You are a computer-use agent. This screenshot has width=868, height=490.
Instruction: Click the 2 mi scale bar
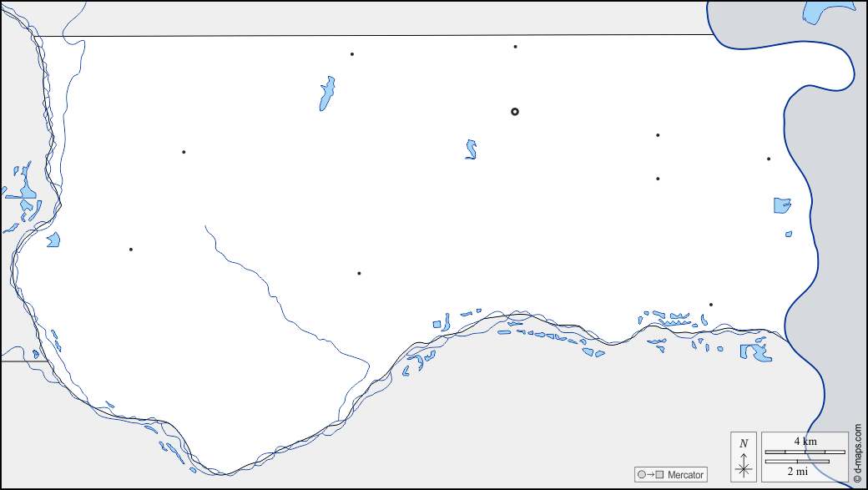(797, 461)
